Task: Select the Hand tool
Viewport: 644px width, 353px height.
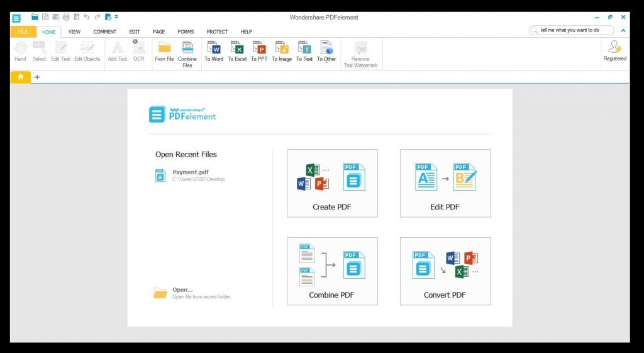Action: click(20, 52)
